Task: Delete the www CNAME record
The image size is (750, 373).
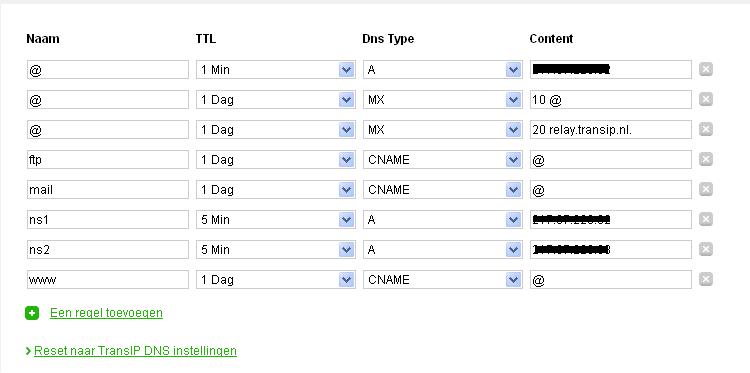Action: click(706, 279)
